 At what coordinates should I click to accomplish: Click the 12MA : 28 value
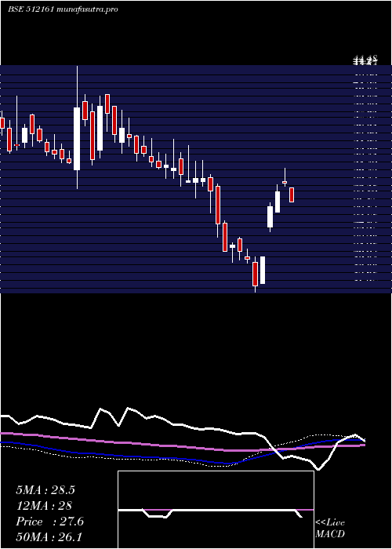[x=44, y=506]
